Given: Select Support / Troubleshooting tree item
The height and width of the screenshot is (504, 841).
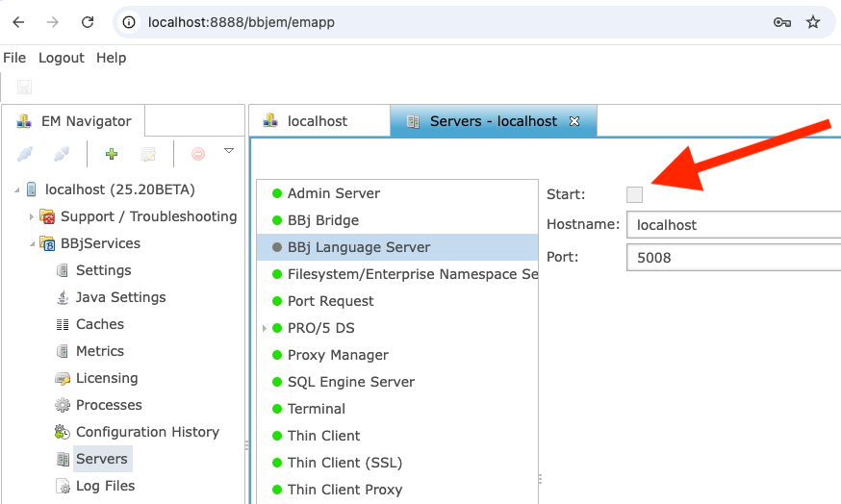Looking at the screenshot, I should tap(148, 216).
